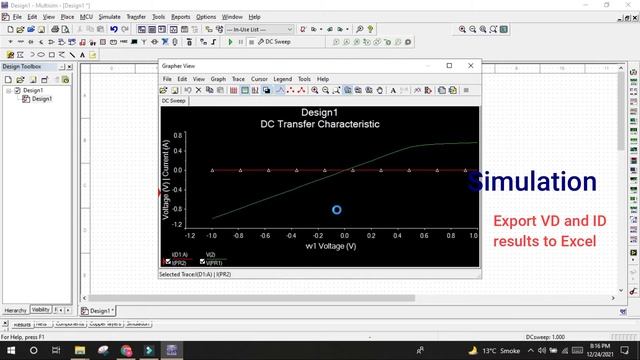Screen dimensions: 640x360
Task: Click the Delete X icon in Grapher toolbar
Action: [198, 90]
